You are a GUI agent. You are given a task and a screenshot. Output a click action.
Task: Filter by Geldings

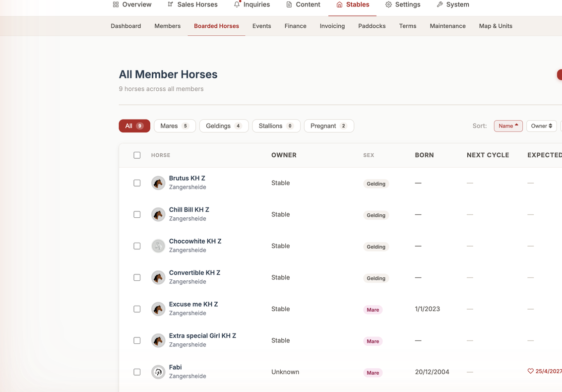tap(224, 126)
